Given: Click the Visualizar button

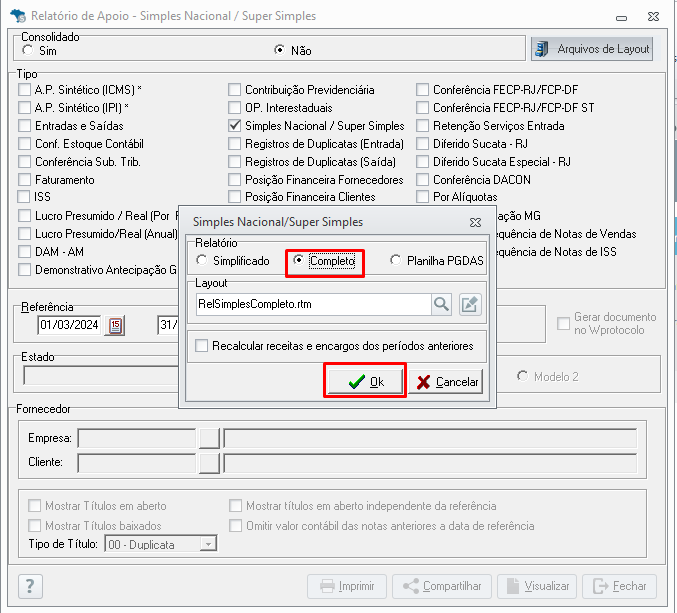Looking at the screenshot, I should [x=537, y=586].
